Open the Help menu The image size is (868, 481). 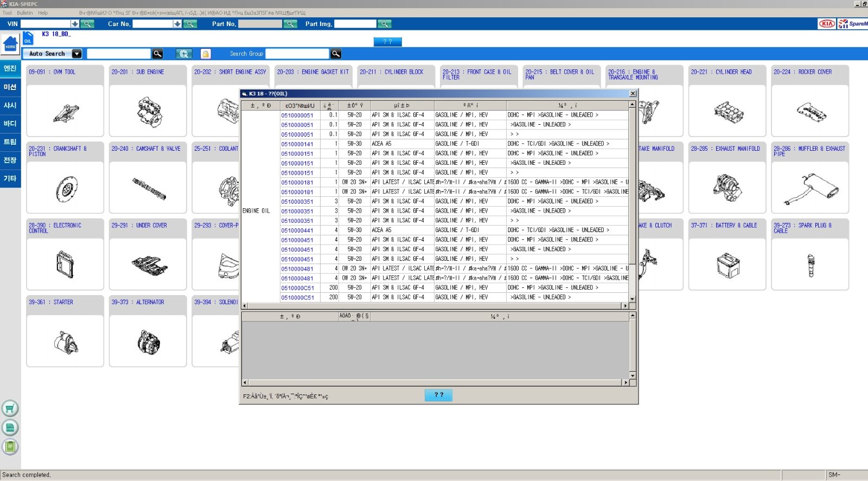pyautogui.click(x=43, y=12)
